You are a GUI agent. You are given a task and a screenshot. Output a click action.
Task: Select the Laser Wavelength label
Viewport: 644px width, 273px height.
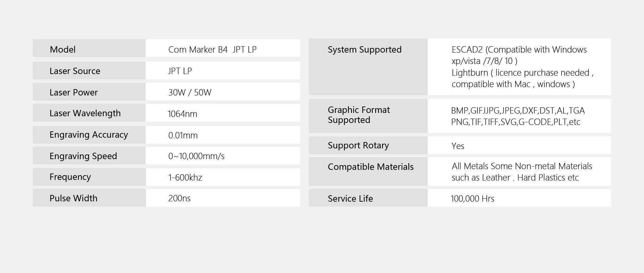click(85, 113)
